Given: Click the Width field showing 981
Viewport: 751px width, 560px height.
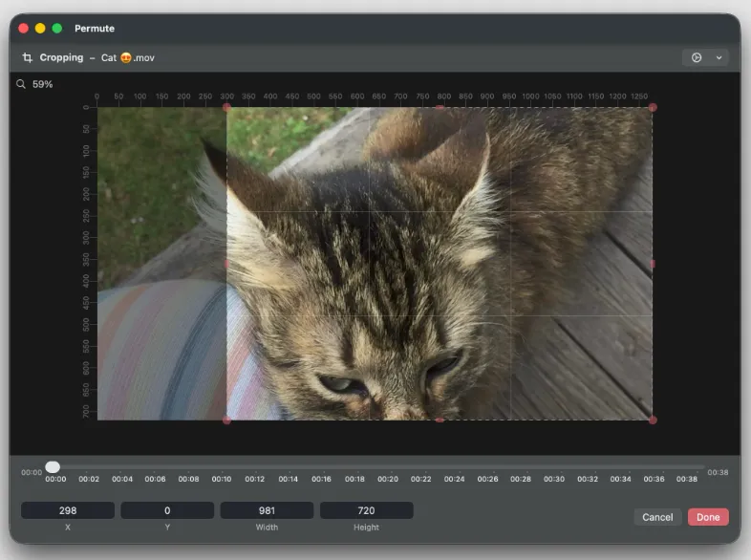Looking at the screenshot, I should tap(267, 510).
